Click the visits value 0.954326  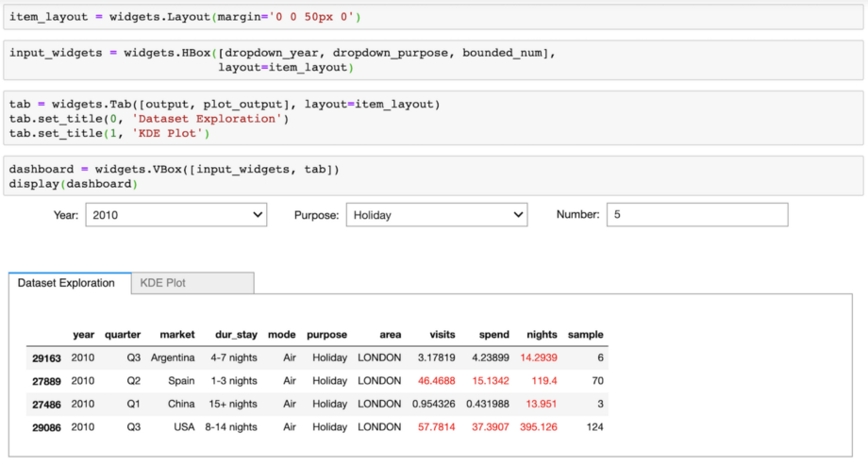433,404
